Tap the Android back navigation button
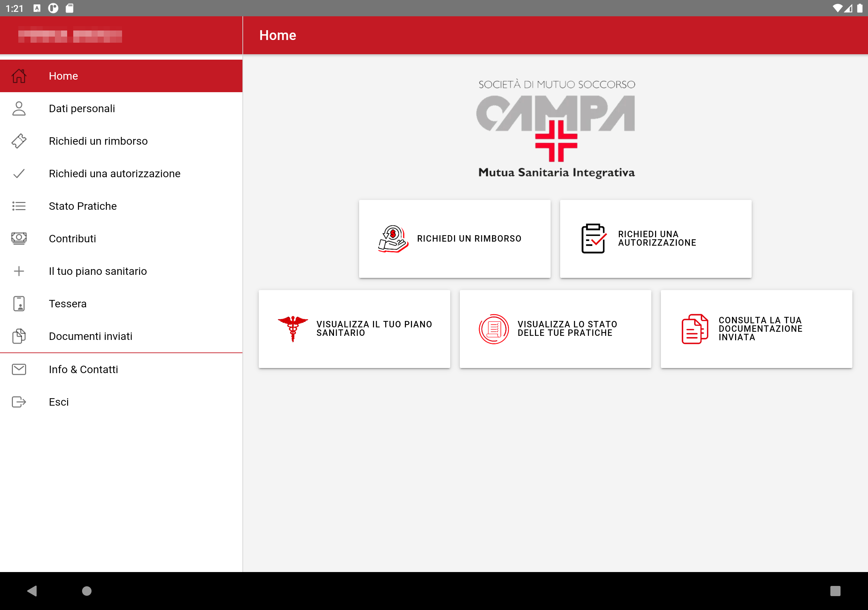Image resolution: width=868 pixels, height=610 pixels. [x=32, y=591]
